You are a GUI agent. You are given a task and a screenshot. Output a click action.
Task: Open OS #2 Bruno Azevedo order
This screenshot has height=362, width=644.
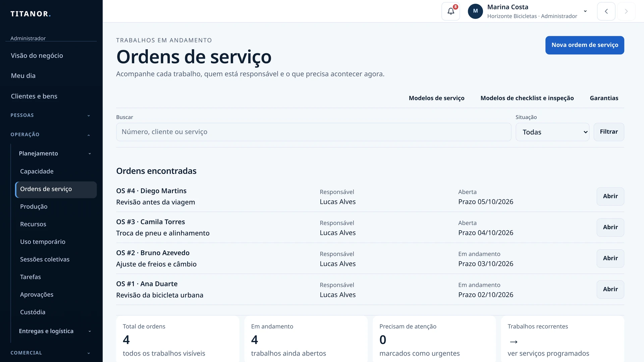click(x=610, y=258)
